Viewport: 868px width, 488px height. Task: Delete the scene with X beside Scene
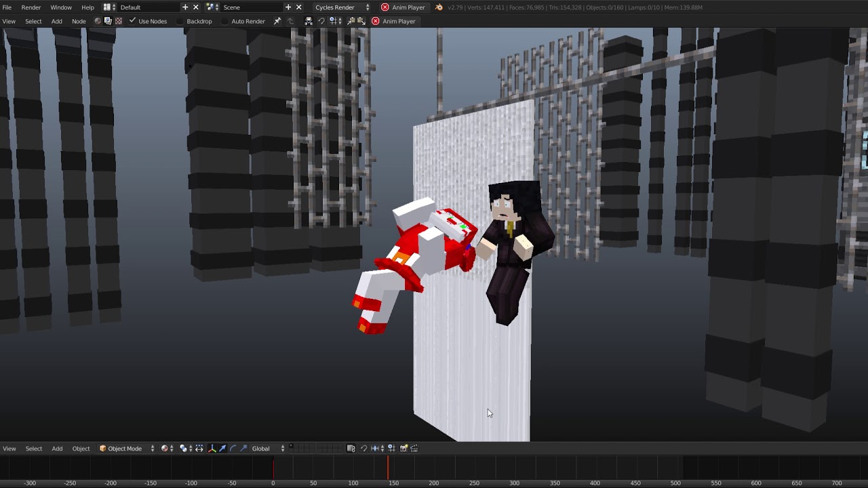click(x=298, y=7)
